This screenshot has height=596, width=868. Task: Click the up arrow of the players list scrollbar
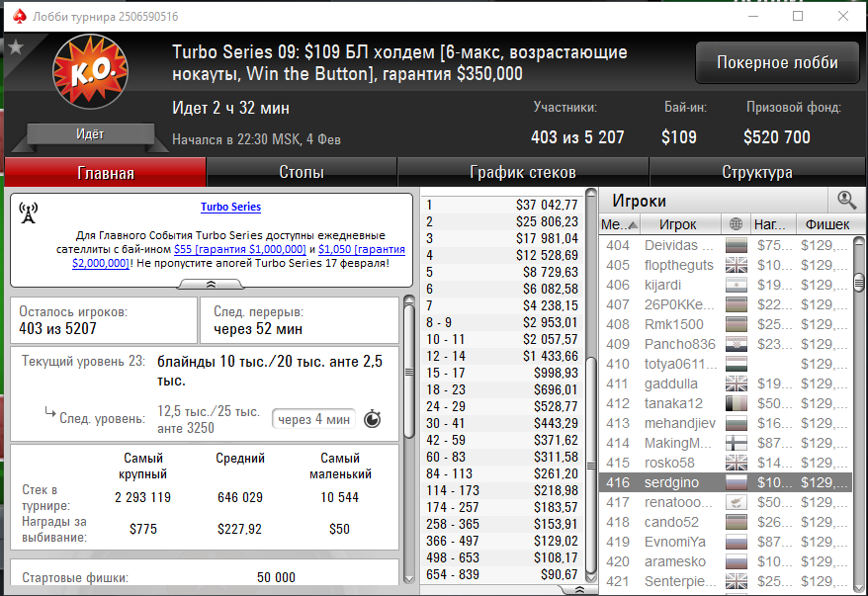858,241
